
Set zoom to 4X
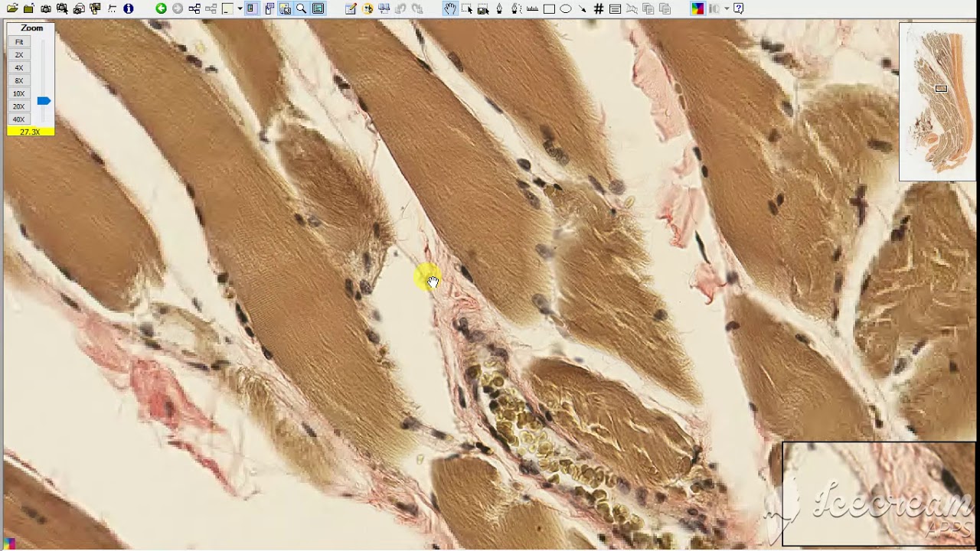tap(19, 68)
